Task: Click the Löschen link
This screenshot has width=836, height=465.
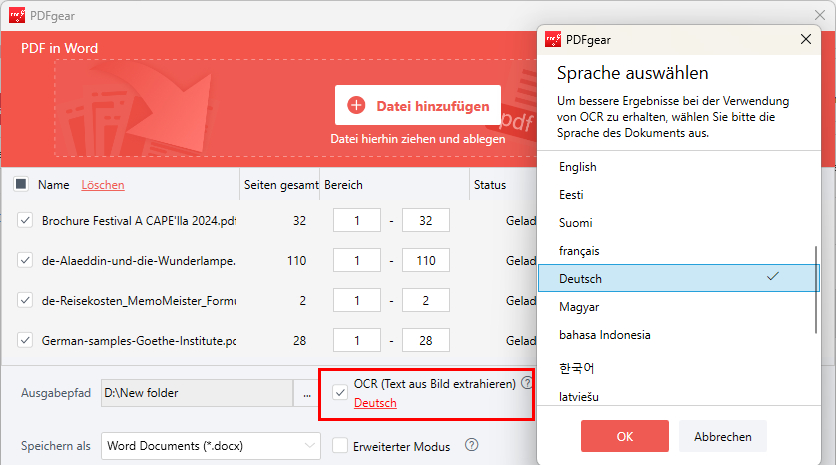Action: pyautogui.click(x=103, y=185)
